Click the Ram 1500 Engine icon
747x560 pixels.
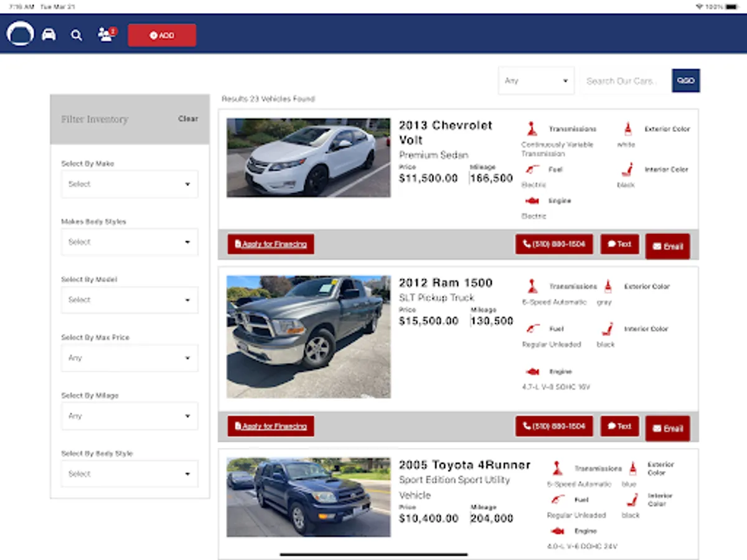click(x=532, y=371)
